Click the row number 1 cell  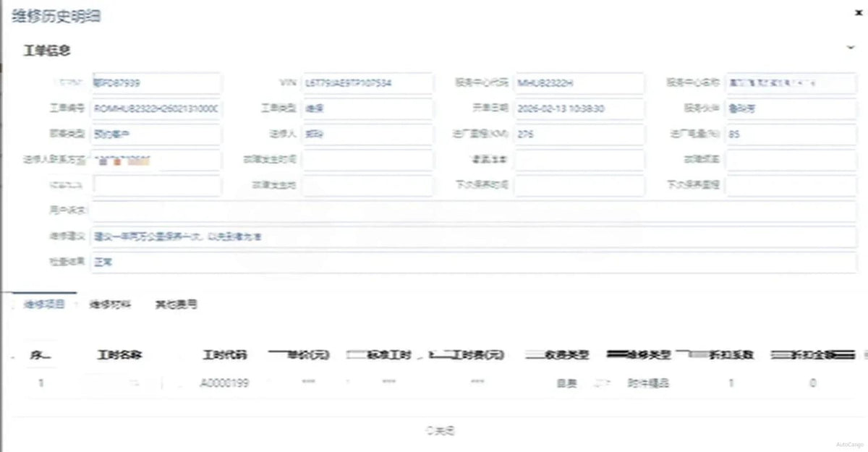coord(41,383)
